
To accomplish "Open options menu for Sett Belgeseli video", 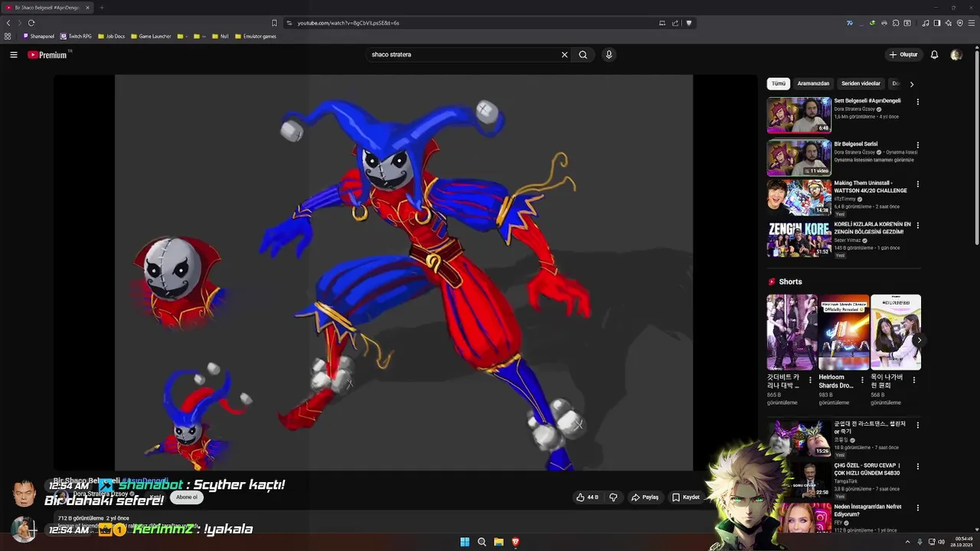I will point(917,102).
